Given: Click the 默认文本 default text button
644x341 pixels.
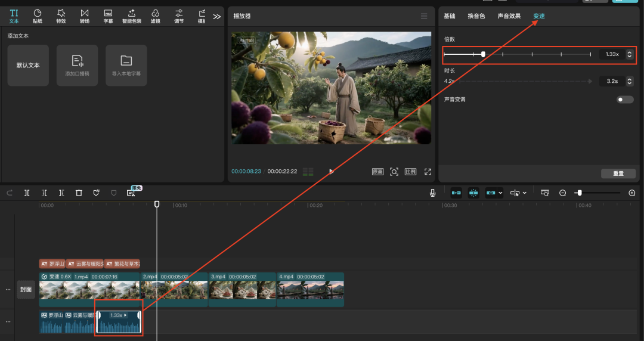Looking at the screenshot, I should [x=28, y=66].
